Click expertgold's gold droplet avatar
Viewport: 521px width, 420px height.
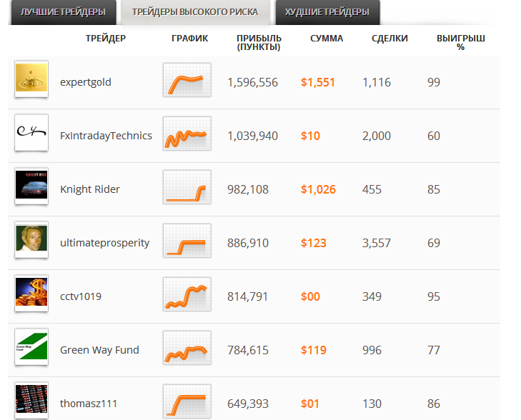point(31,79)
